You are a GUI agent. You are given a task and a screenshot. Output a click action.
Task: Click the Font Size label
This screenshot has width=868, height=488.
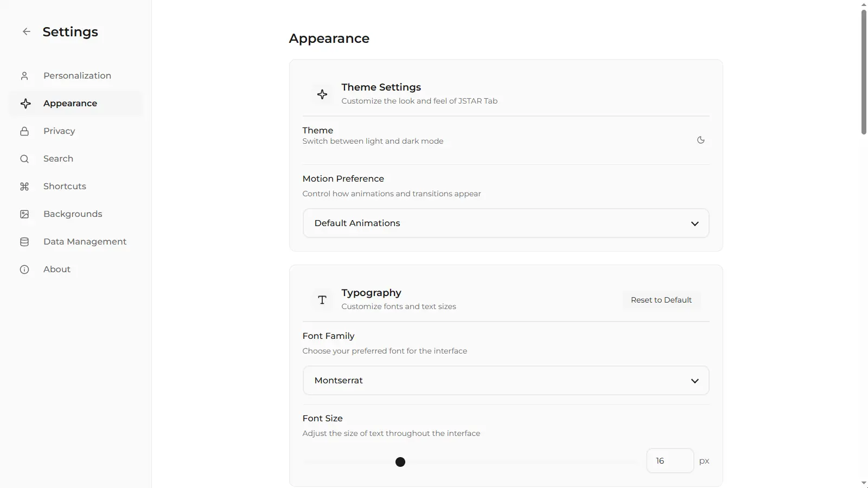323,419
